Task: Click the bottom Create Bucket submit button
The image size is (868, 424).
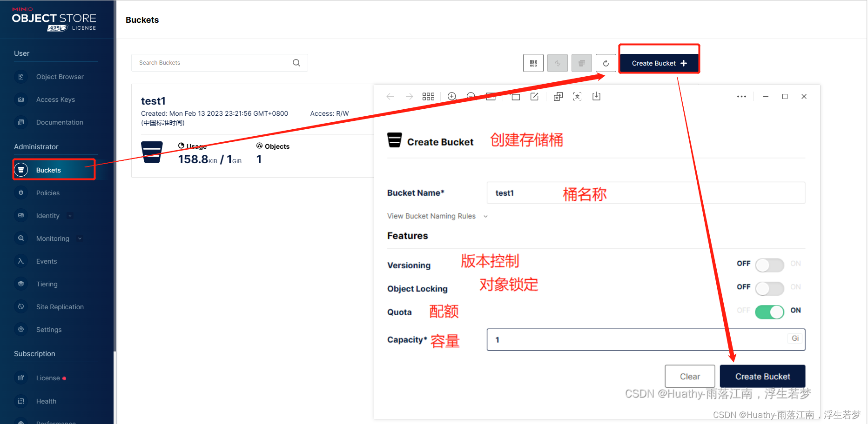Action: click(x=762, y=376)
